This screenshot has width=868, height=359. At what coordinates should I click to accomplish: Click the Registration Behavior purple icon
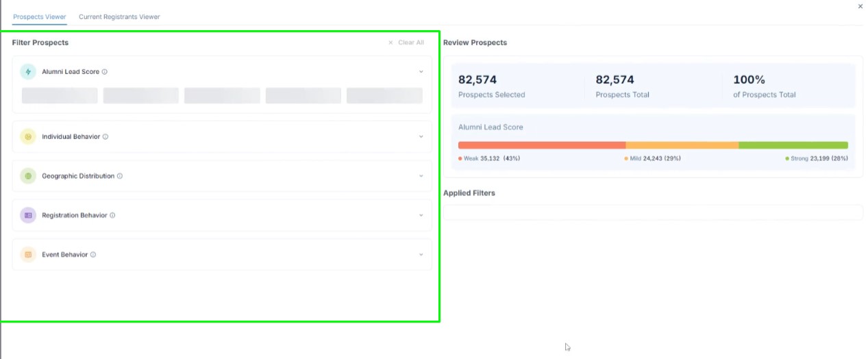coord(28,215)
